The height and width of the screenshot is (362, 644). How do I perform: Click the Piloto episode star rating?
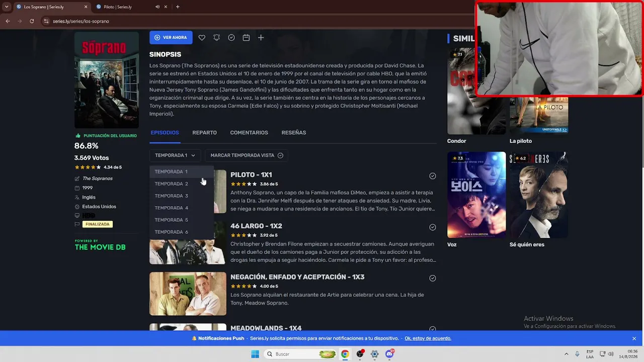[x=244, y=184]
